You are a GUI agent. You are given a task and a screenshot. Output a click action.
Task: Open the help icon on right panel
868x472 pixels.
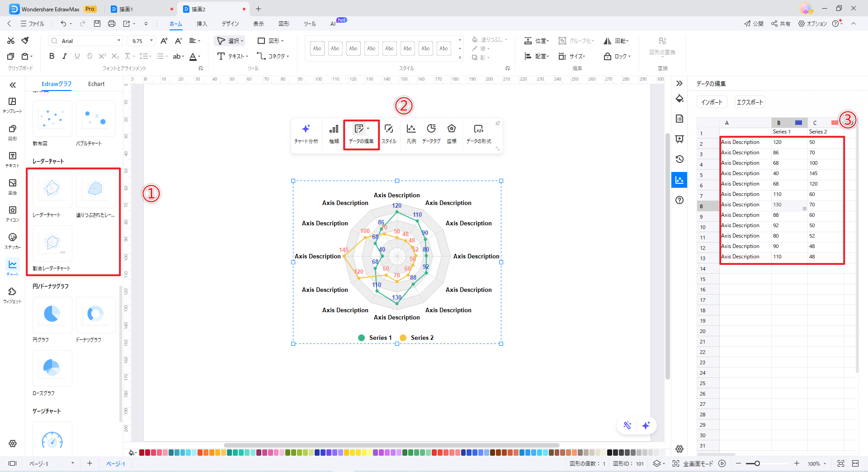[x=679, y=200]
